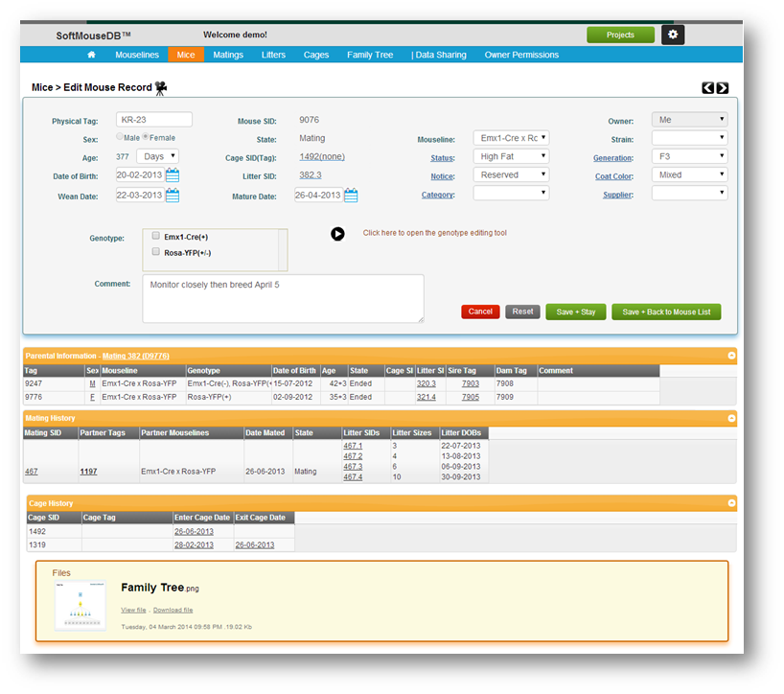This screenshot has width=784, height=694.
Task: Check the Rosa-YFP(+/-) genotype checkbox
Action: [156, 251]
